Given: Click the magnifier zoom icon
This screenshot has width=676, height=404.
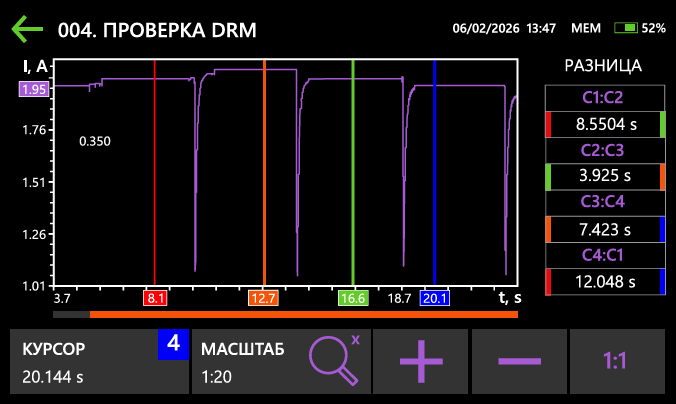Looking at the screenshot, I should tap(334, 360).
